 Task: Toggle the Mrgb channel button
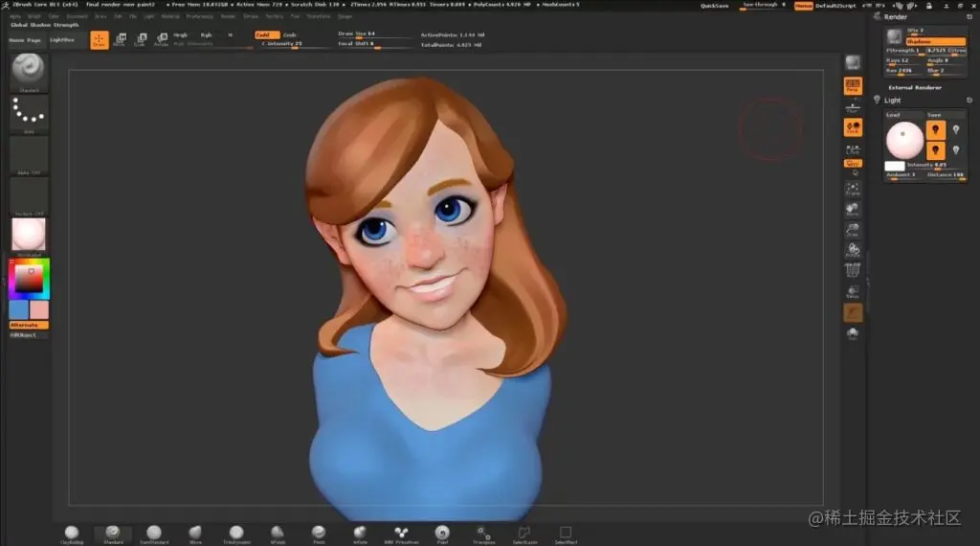click(181, 35)
